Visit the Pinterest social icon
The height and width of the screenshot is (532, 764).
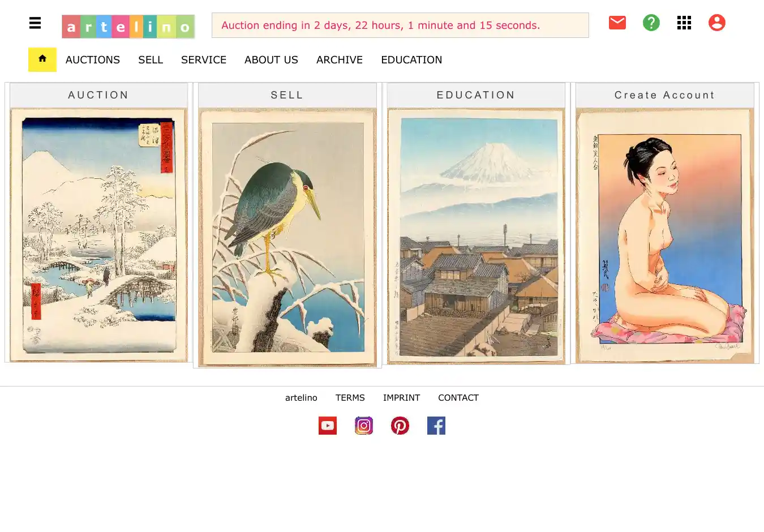point(400,426)
